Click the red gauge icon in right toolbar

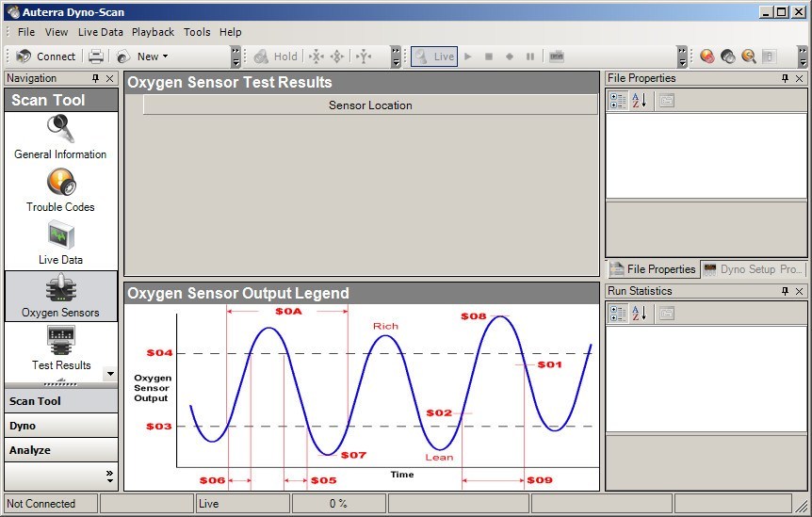pyautogui.click(x=707, y=57)
